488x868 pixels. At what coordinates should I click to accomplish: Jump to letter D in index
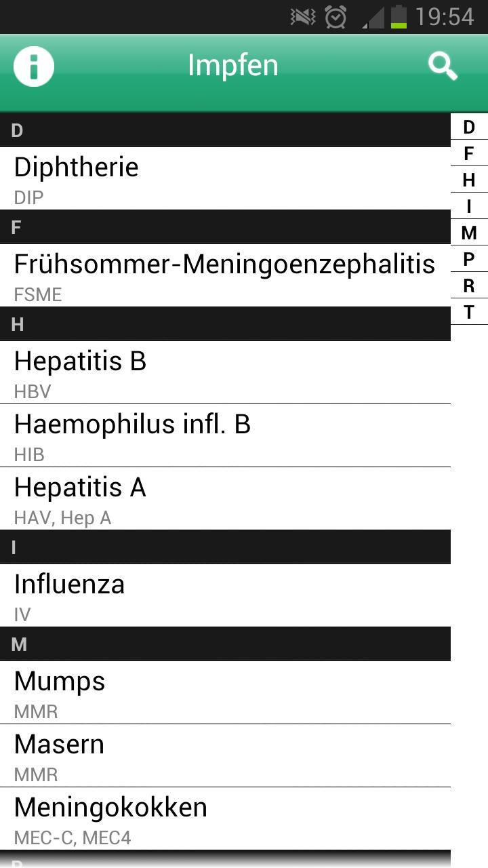click(x=469, y=127)
